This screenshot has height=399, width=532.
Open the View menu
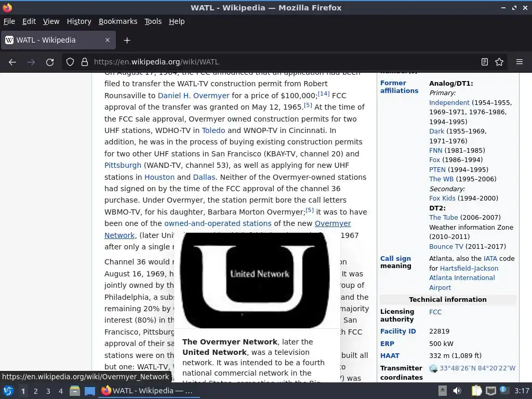point(51,21)
